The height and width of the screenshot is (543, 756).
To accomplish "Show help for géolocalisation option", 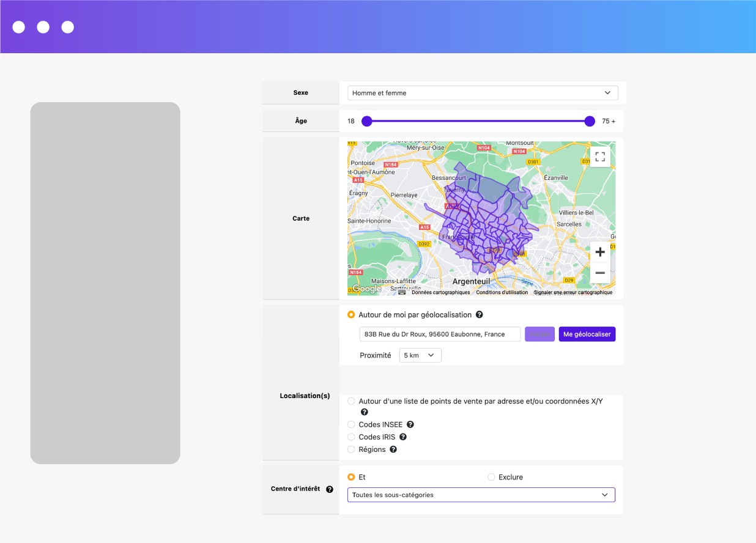I will coord(480,315).
